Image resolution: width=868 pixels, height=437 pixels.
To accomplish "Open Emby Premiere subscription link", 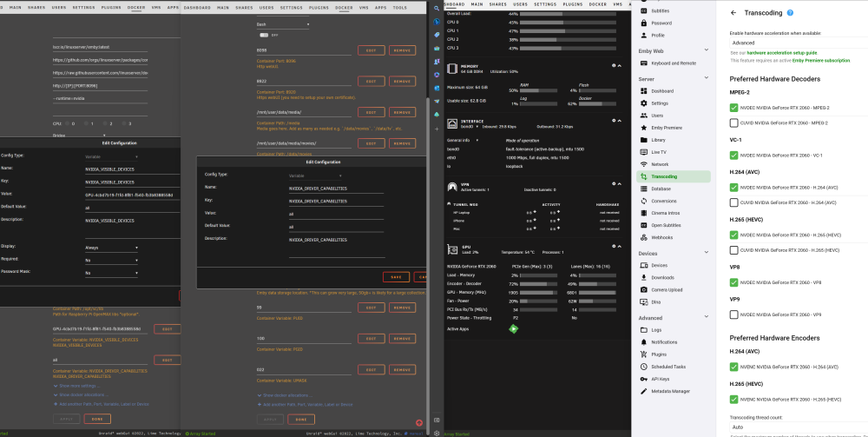I will coord(821,60).
